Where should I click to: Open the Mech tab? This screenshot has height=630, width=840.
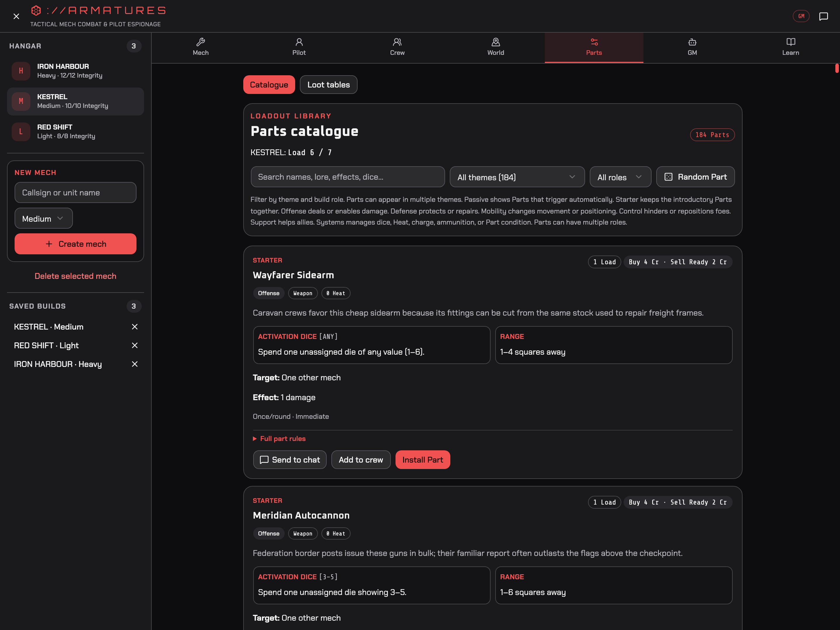pyautogui.click(x=200, y=47)
